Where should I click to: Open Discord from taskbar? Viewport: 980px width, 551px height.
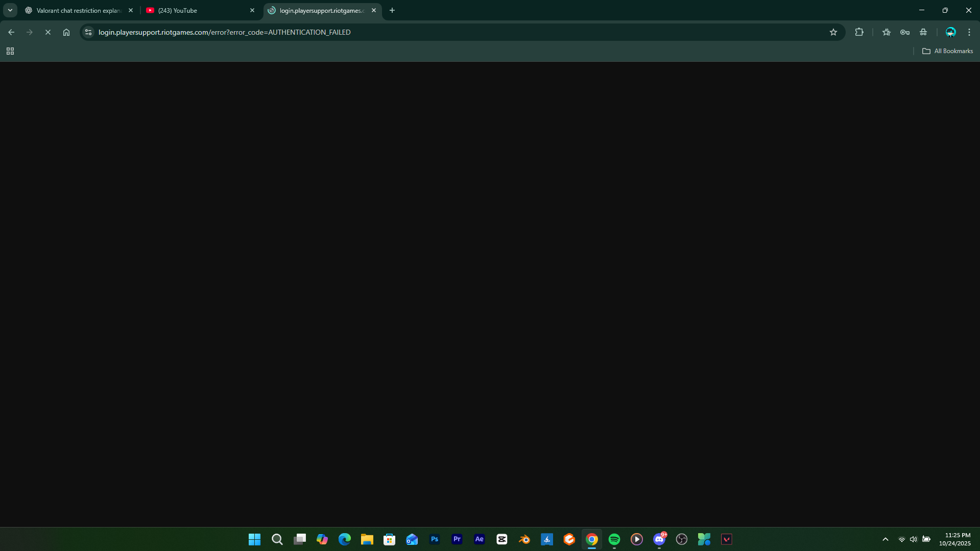[x=659, y=539]
